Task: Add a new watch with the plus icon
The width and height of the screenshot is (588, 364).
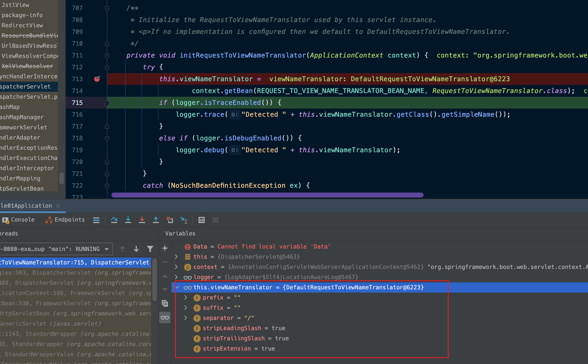Action: (165, 248)
